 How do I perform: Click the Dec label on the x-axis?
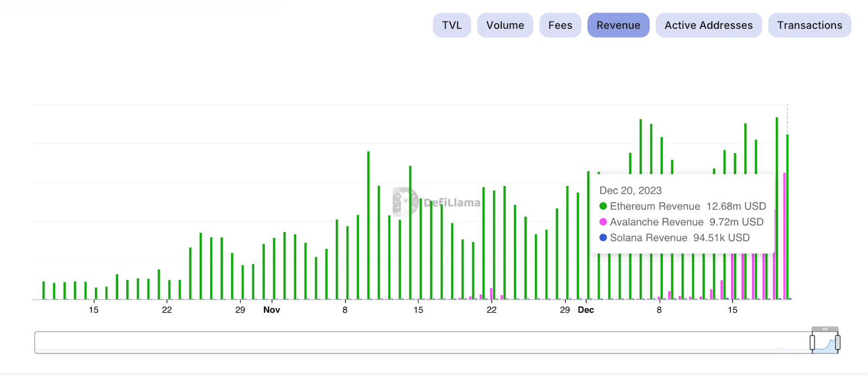[x=586, y=310]
